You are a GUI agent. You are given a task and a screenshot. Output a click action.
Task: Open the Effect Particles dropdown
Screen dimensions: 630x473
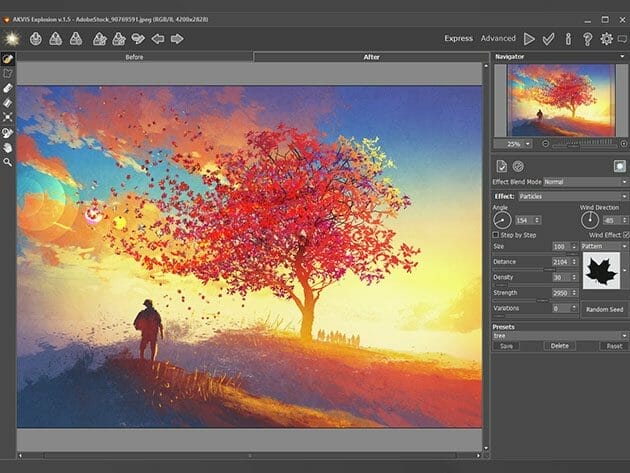[x=572, y=196]
